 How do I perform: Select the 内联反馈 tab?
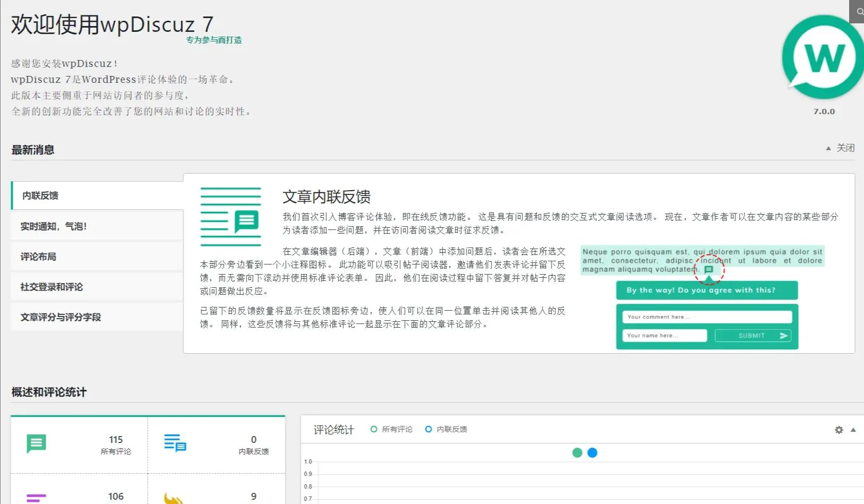pyautogui.click(x=97, y=195)
